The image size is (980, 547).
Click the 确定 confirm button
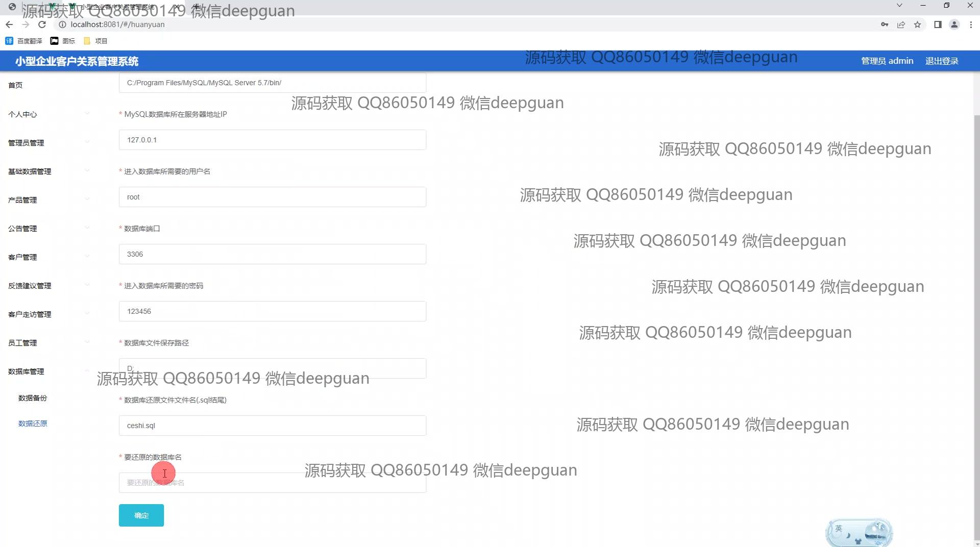click(141, 515)
